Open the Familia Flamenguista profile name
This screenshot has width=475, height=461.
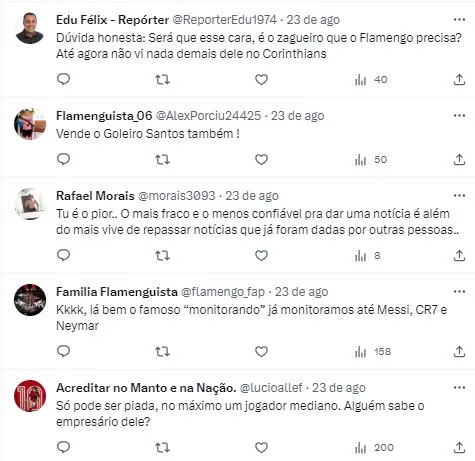117,292
